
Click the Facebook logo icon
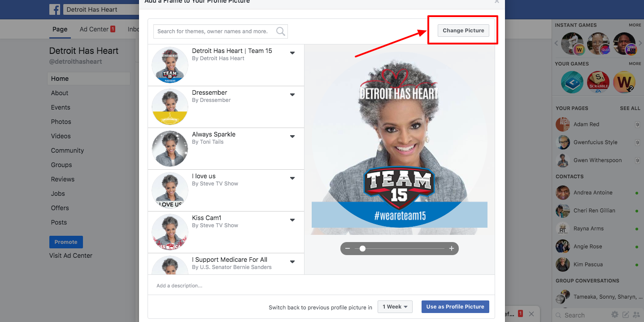point(55,9)
